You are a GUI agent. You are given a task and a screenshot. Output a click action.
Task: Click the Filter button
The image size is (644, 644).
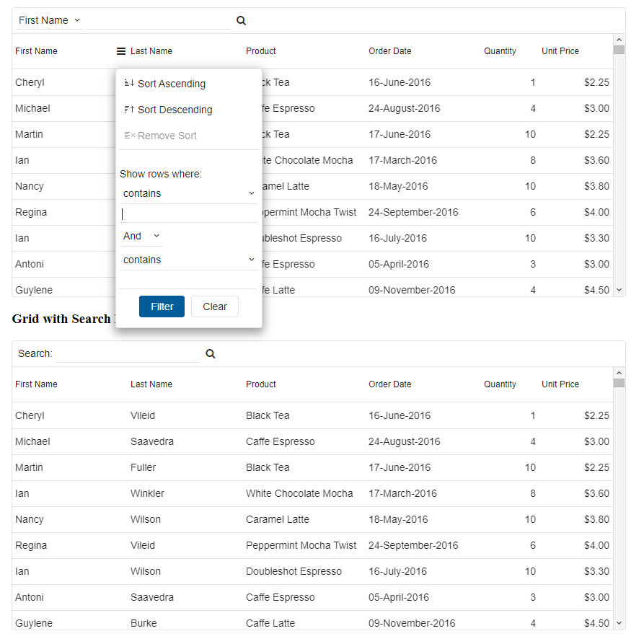click(x=162, y=306)
